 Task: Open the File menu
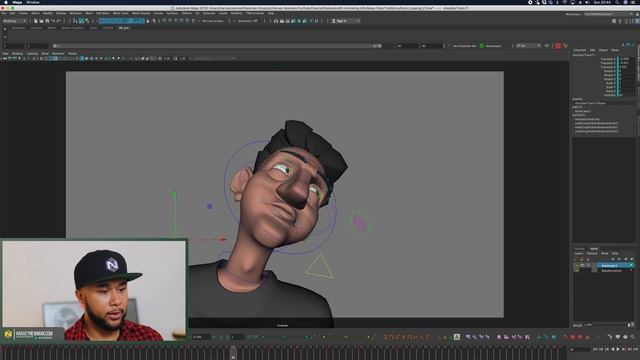4,13
